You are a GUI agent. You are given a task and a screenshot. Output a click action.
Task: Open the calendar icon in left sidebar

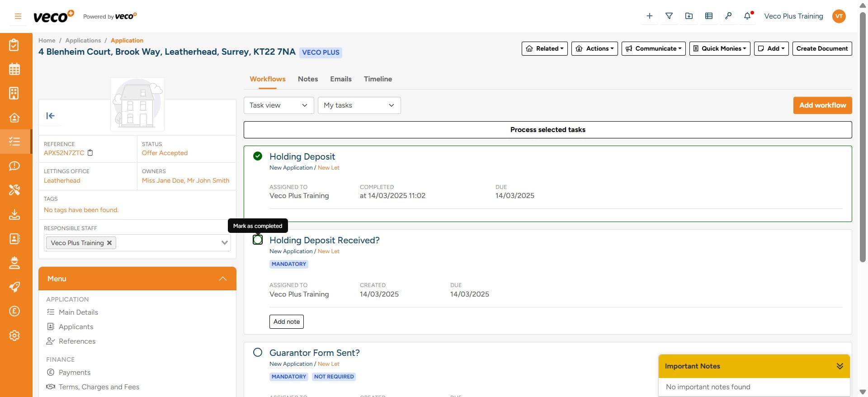tap(14, 69)
